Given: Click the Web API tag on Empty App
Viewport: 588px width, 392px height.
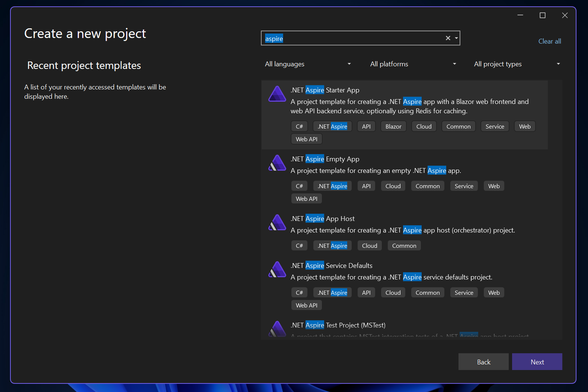Looking at the screenshot, I should point(307,199).
